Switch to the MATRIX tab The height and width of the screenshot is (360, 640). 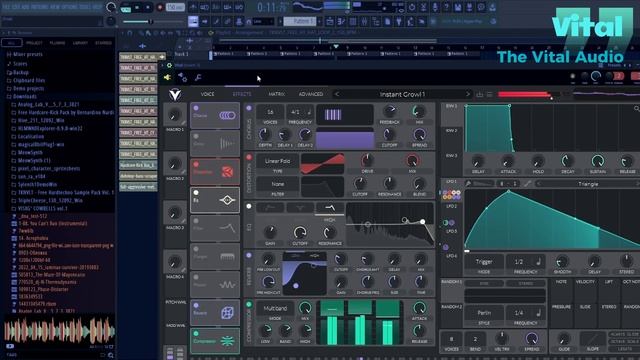(276, 94)
